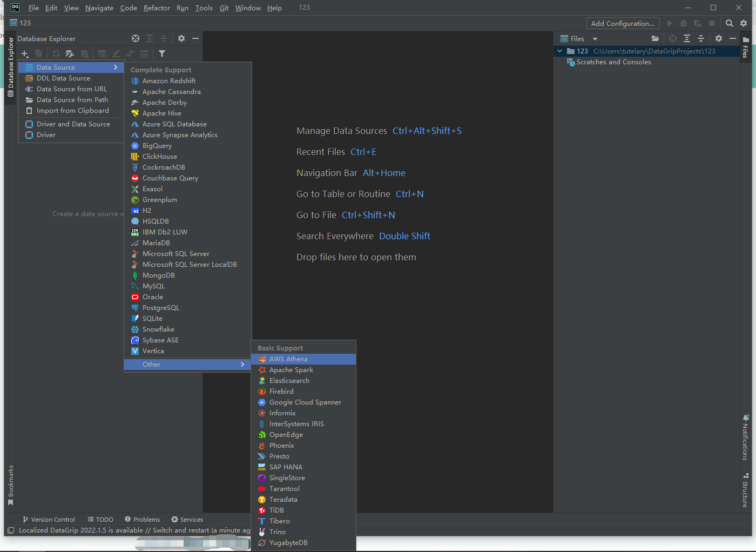Open the Files view dropdown
This screenshot has width=756, height=552.
click(x=595, y=39)
